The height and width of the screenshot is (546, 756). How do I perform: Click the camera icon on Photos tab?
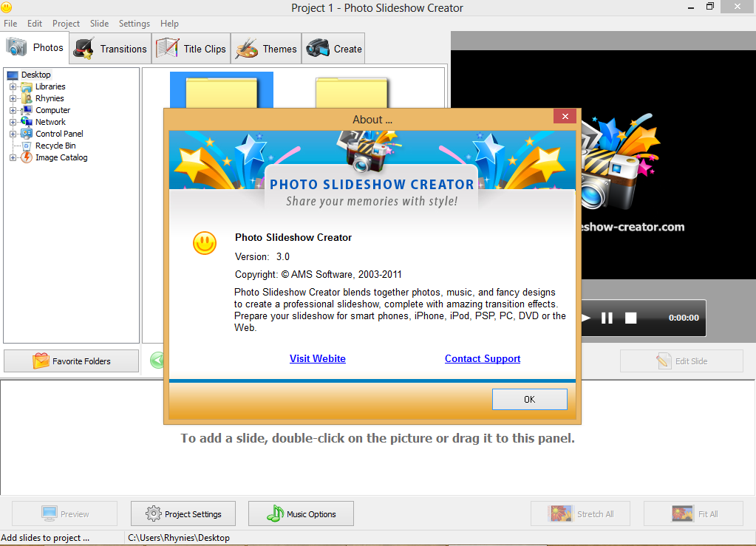coord(16,47)
